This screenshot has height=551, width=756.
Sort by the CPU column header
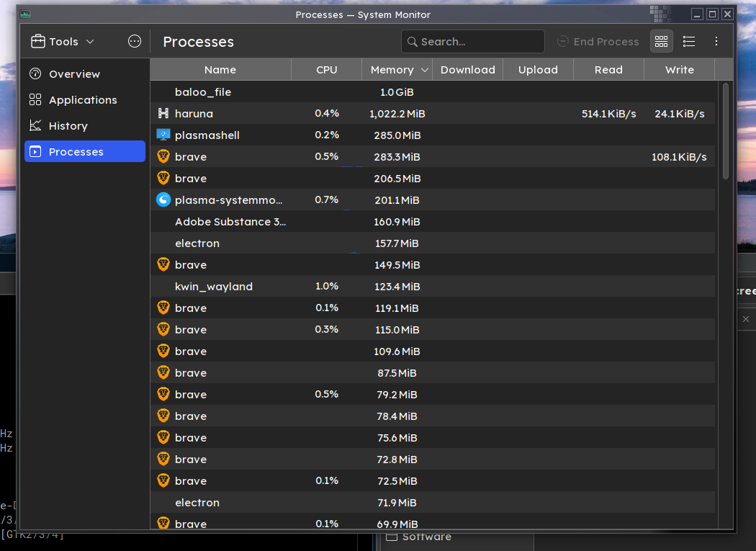pyautogui.click(x=326, y=69)
